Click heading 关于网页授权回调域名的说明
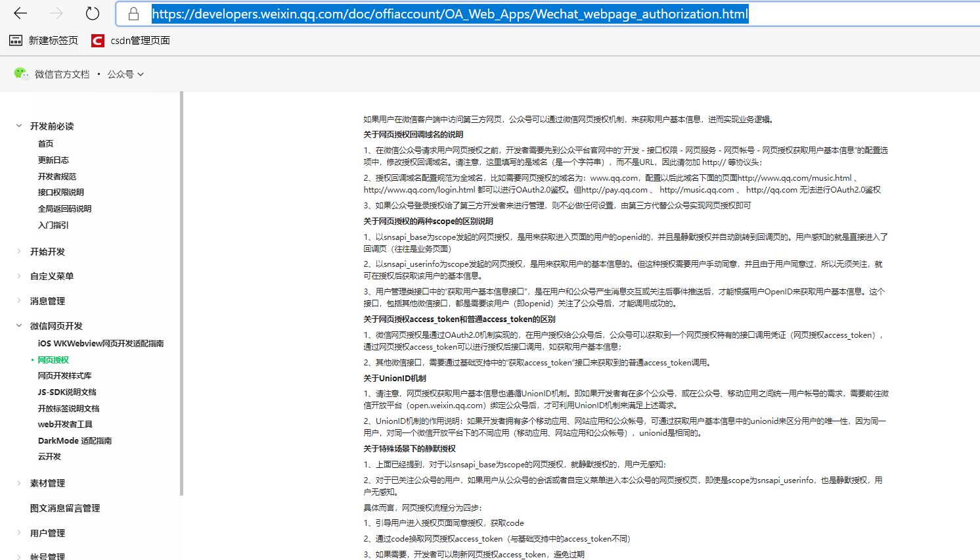The image size is (980, 560). [413, 135]
